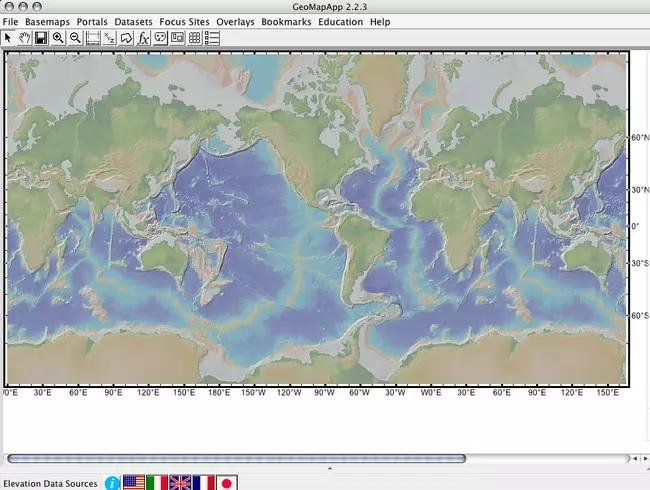The image size is (650, 490).
Task: Click the 180°E longitude label
Action: coord(219,393)
